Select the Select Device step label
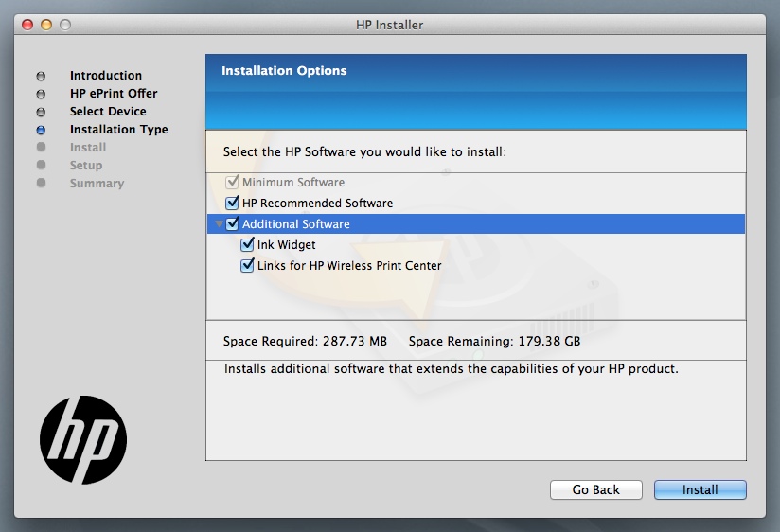 (108, 112)
